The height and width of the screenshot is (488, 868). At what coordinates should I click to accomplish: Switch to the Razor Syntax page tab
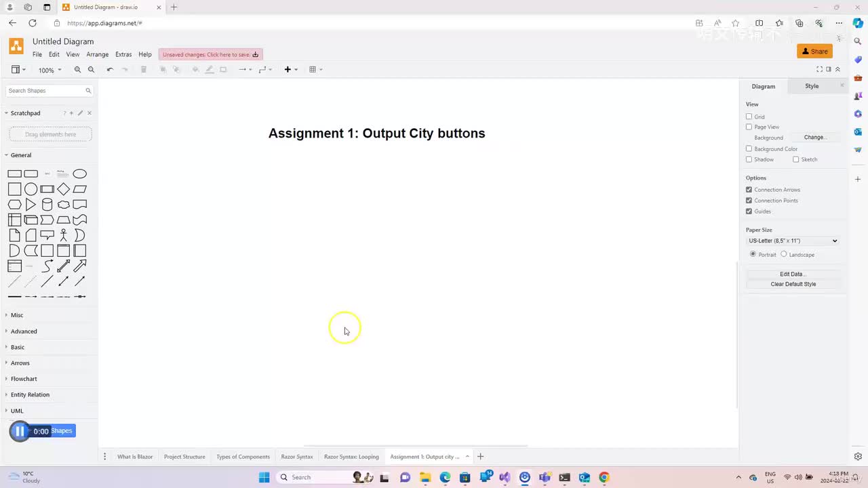297,457
